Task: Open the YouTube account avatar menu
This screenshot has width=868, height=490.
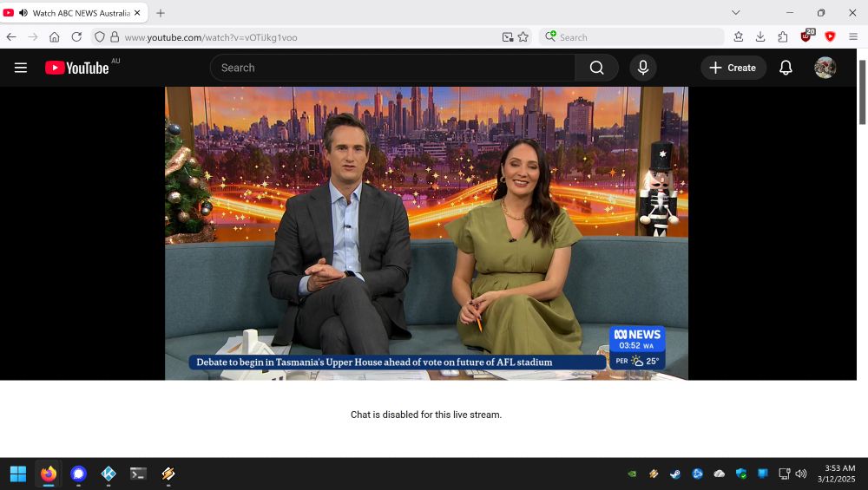Action: coord(825,68)
